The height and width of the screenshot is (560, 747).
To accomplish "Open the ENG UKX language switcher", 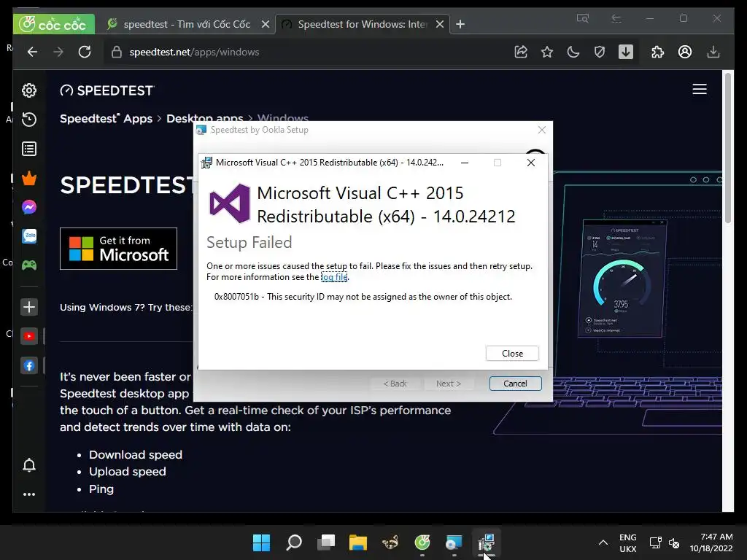I will pos(627,542).
